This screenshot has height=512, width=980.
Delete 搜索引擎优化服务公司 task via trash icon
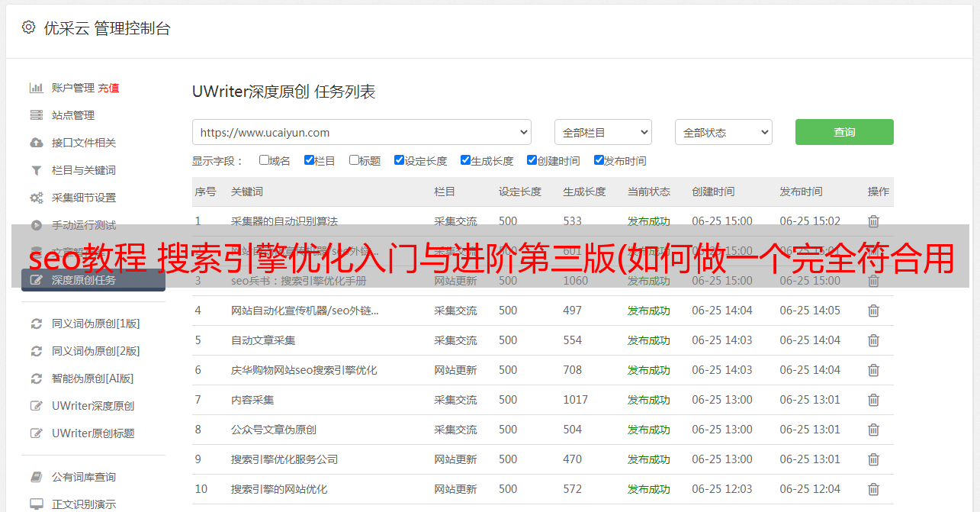click(873, 459)
